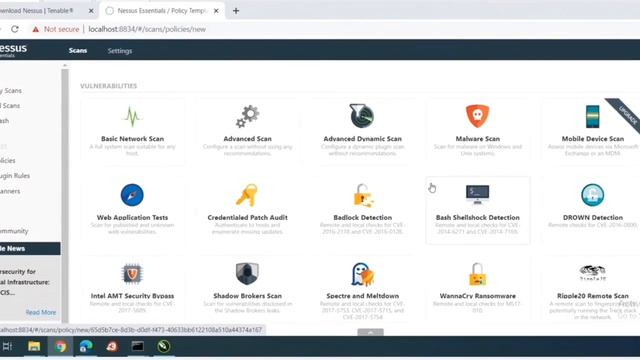The width and height of the screenshot is (640, 360).
Task: Click the sidebar vertical scrollbar
Action: pos(64,196)
